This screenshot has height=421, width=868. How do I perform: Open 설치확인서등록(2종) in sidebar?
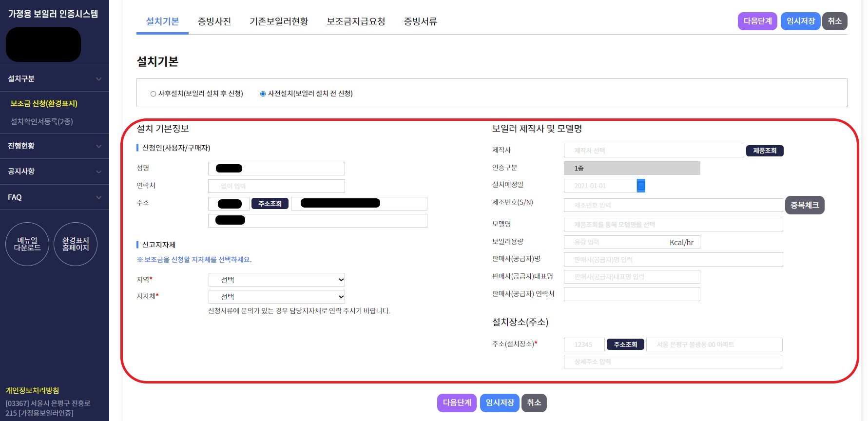(42, 121)
